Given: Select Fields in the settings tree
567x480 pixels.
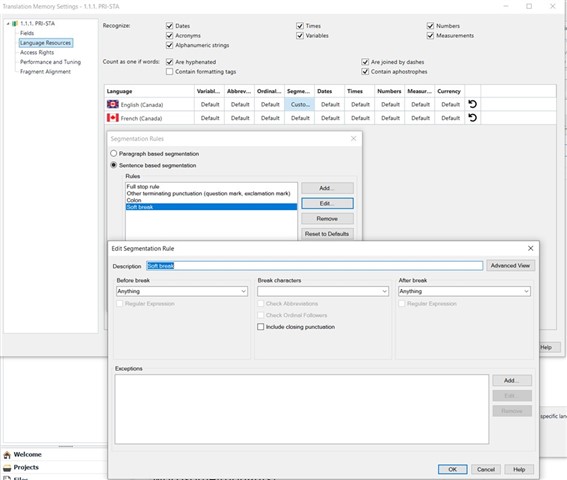Looking at the screenshot, I should pyautogui.click(x=27, y=33).
